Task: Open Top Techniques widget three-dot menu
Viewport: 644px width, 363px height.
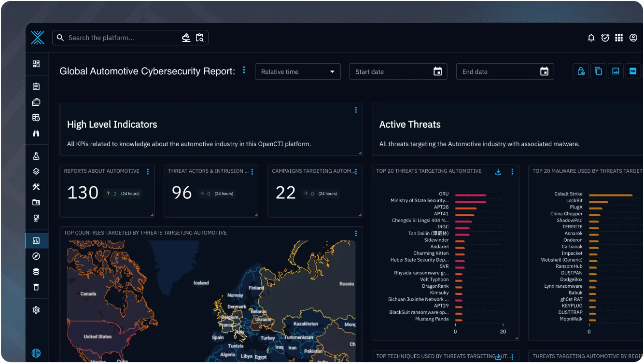Action: 512,357
